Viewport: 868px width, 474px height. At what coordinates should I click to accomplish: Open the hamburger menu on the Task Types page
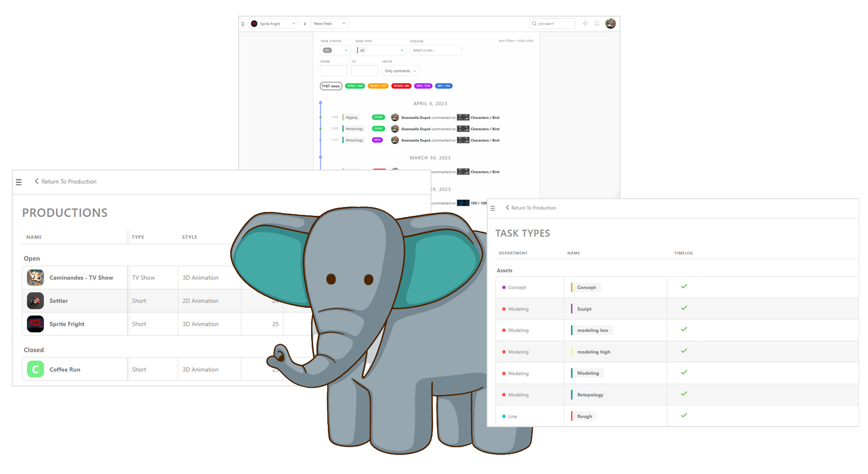pyautogui.click(x=492, y=209)
